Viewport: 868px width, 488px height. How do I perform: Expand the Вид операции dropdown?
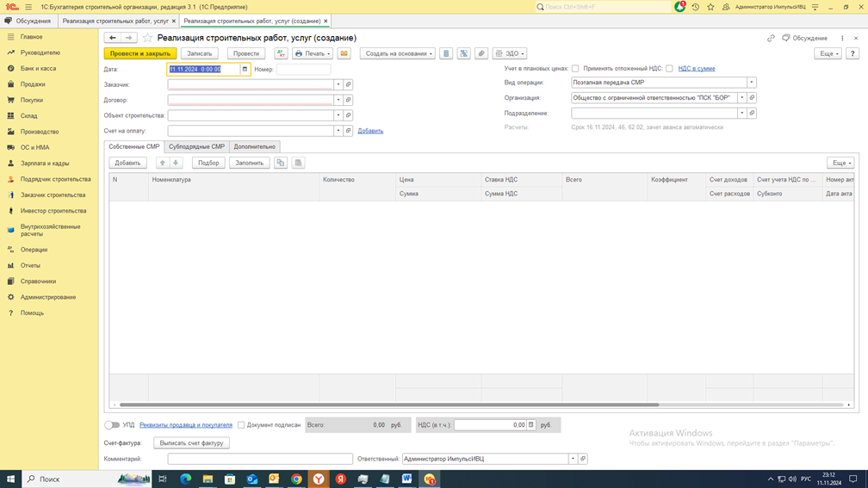[751, 83]
